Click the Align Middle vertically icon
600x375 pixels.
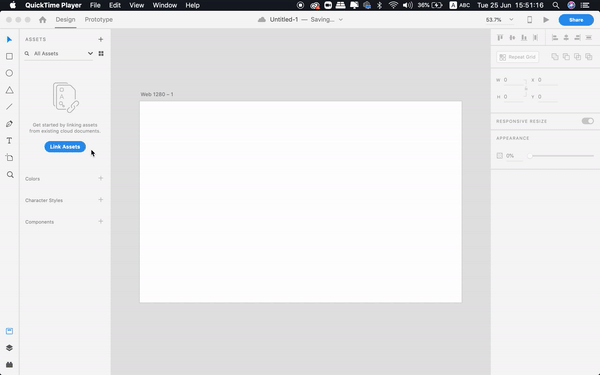[x=512, y=38]
